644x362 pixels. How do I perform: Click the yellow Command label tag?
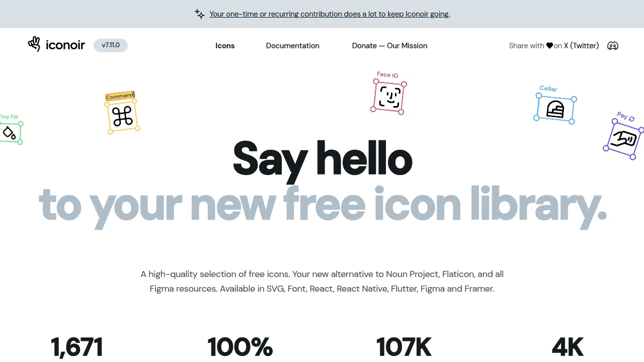pyautogui.click(x=120, y=96)
